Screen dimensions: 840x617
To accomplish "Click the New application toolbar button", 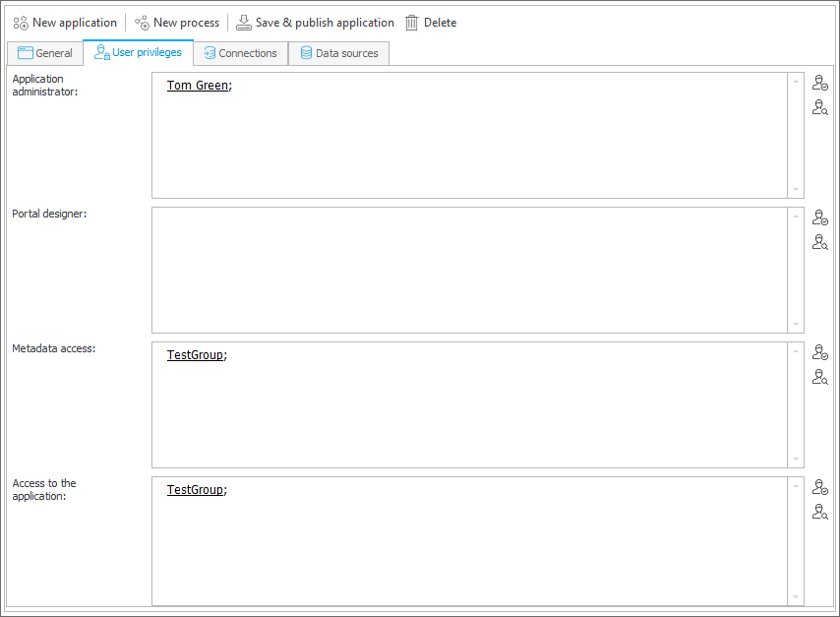I will point(65,23).
